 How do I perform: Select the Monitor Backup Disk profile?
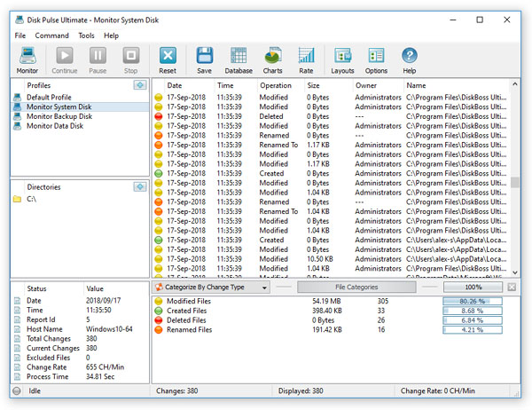click(x=59, y=116)
